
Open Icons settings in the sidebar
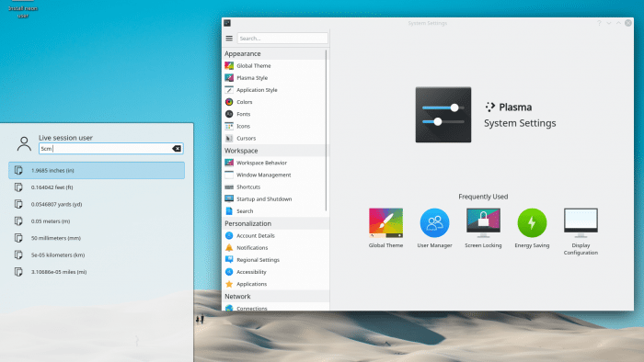coord(275,126)
